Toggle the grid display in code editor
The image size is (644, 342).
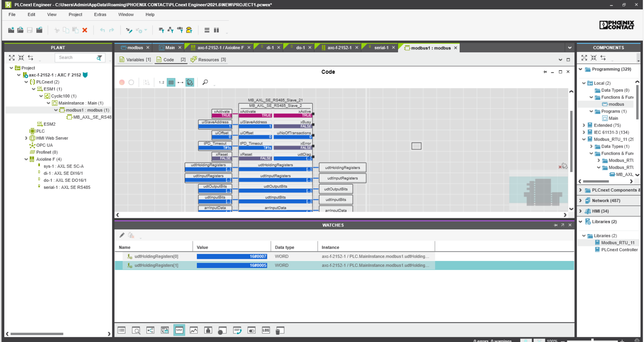(x=171, y=82)
